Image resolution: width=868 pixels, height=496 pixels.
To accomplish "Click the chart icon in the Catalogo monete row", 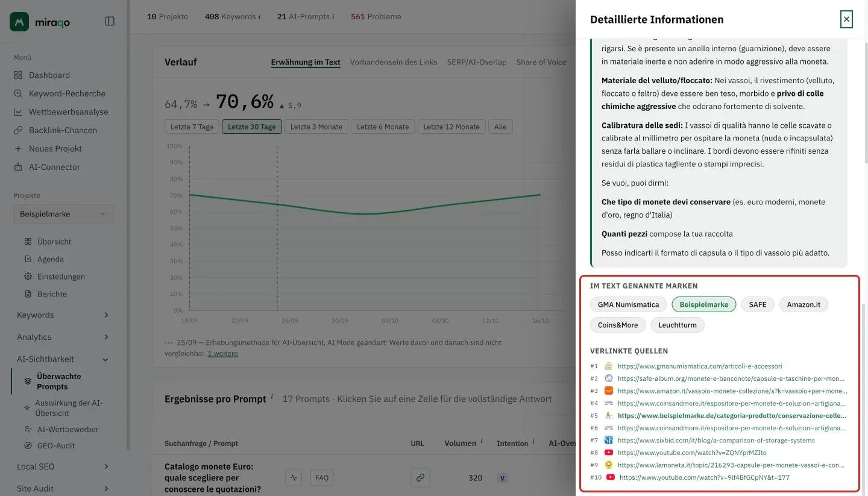I will [x=294, y=478].
